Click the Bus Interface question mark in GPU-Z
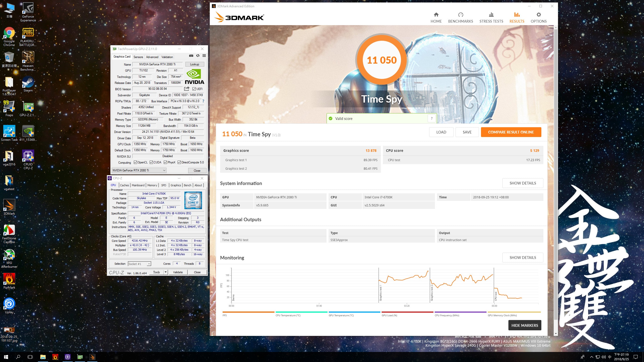The height and width of the screenshot is (362, 644). [x=203, y=101]
